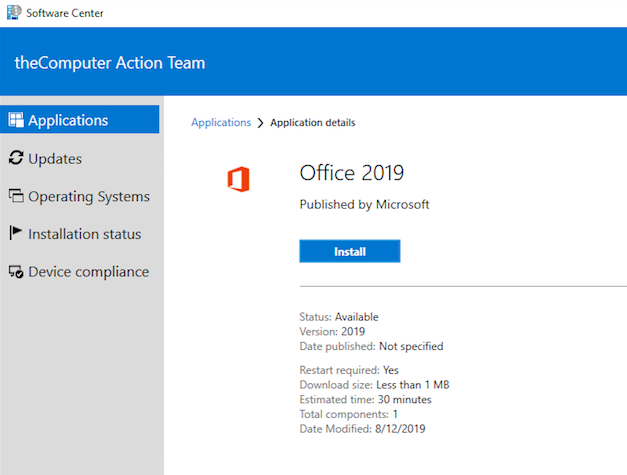This screenshot has width=627, height=475.
Task: Click the Status: Available line
Action: [x=339, y=317]
